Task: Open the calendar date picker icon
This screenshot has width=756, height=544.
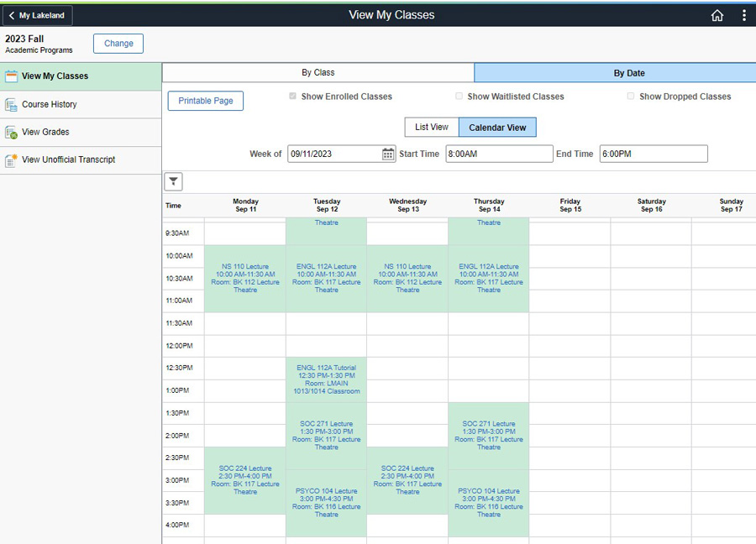Action: coord(388,154)
